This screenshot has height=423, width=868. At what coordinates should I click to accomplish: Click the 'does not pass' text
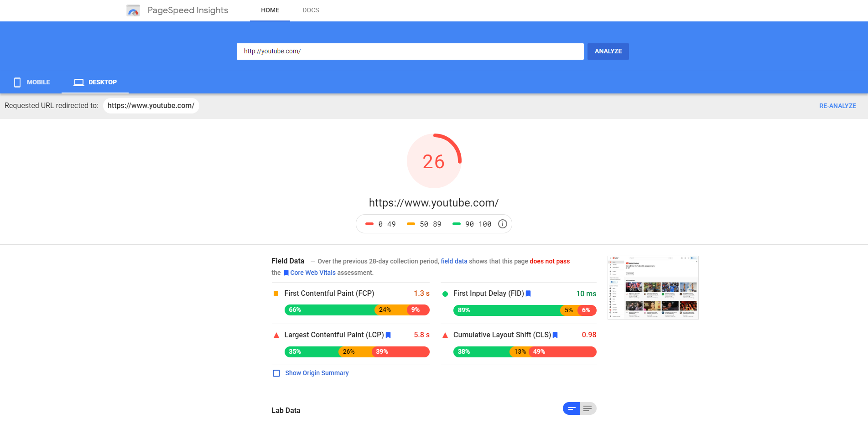pyautogui.click(x=550, y=261)
